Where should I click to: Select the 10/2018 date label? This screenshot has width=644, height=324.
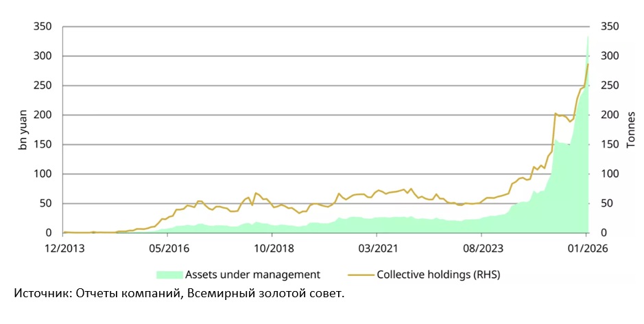point(272,247)
